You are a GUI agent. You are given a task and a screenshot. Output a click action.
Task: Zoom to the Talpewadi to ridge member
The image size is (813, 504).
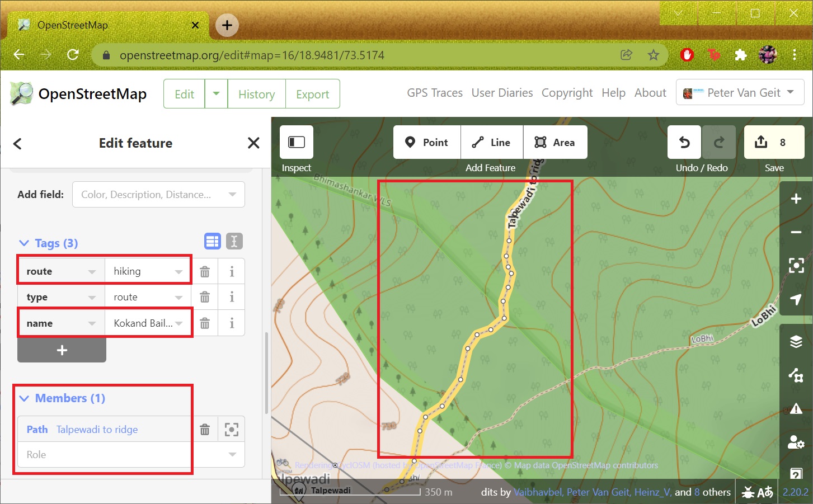tap(232, 429)
